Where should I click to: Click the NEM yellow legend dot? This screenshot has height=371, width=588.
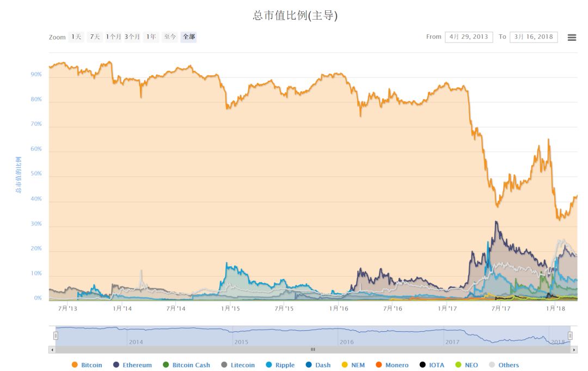pos(344,365)
